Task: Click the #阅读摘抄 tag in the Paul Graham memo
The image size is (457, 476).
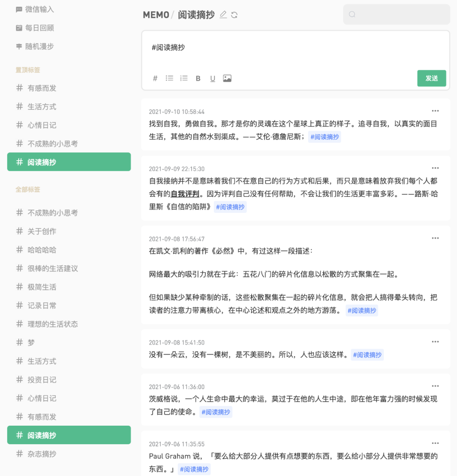Action: pyautogui.click(x=194, y=469)
